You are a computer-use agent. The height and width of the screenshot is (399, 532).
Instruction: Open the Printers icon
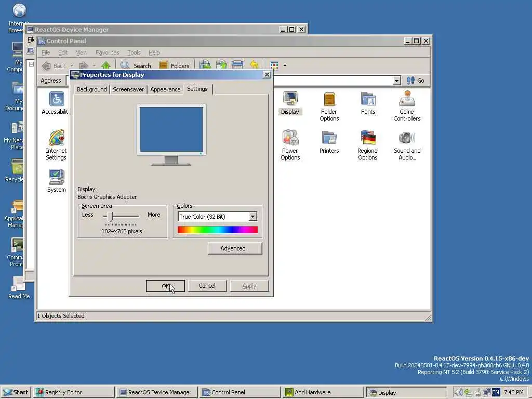click(329, 142)
